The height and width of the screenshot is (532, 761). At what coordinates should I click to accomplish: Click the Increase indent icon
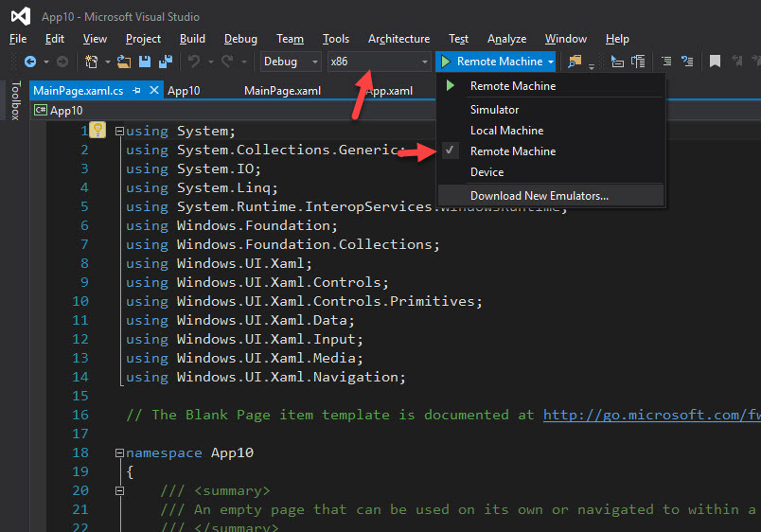(x=687, y=62)
